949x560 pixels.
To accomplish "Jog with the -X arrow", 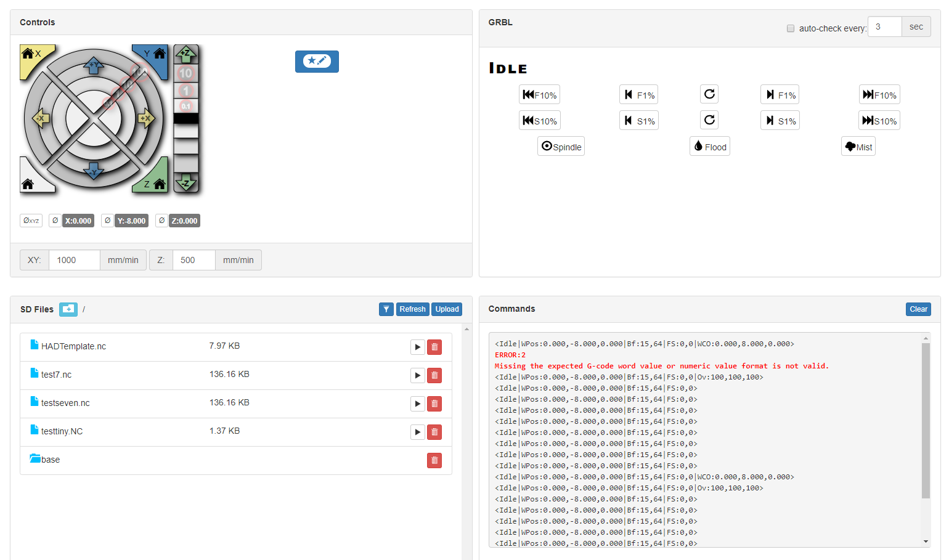I will (41, 118).
